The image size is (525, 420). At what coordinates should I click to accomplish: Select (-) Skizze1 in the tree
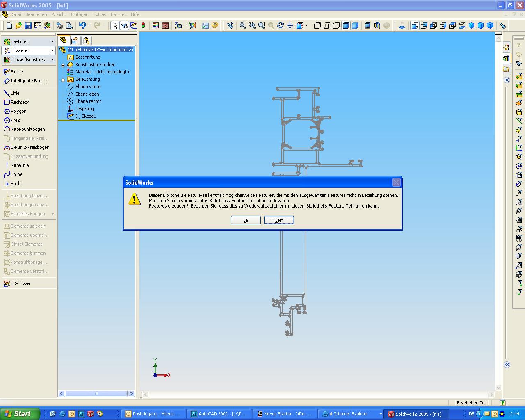(82, 116)
